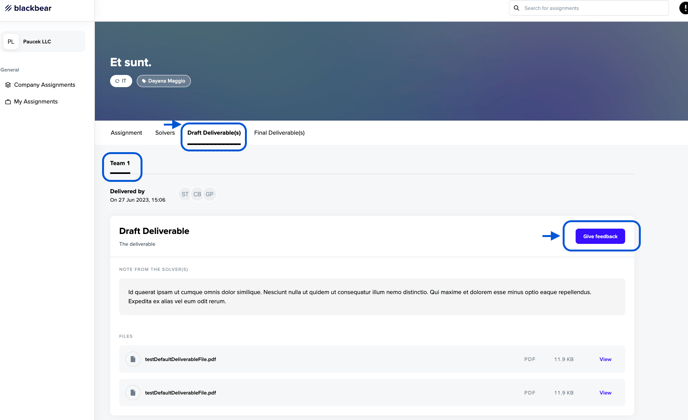This screenshot has width=688, height=420.
Task: Click the PL company avatar
Action: tap(11, 42)
